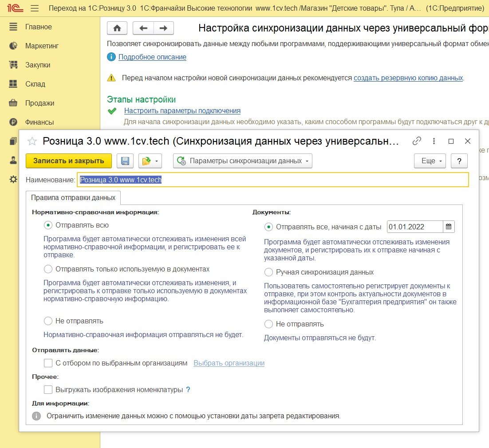
Task: Open the three-dot menu in dialog header
Action: tap(434, 141)
